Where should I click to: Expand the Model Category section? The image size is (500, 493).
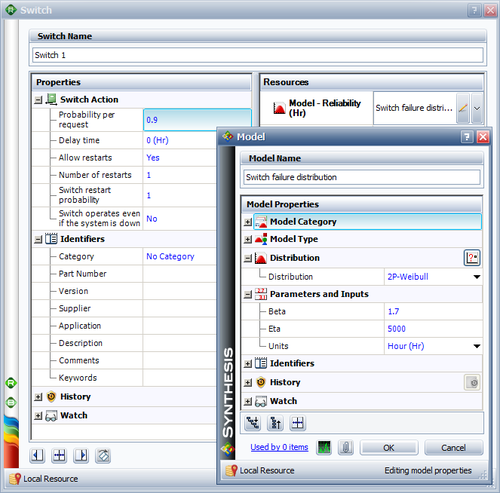247,222
